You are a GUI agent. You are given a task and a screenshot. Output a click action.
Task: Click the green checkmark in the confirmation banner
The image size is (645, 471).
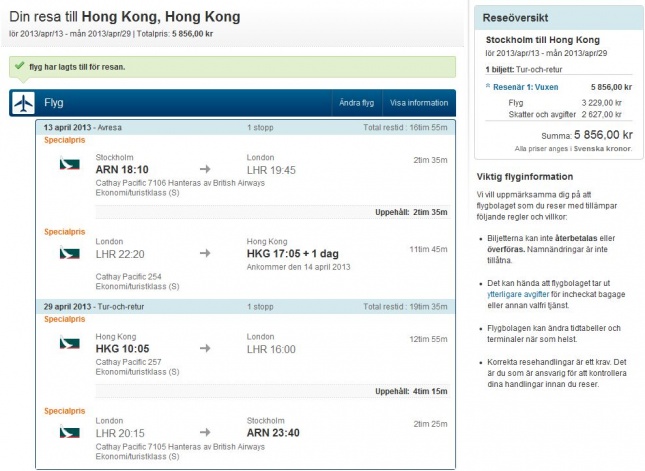[x=18, y=67]
